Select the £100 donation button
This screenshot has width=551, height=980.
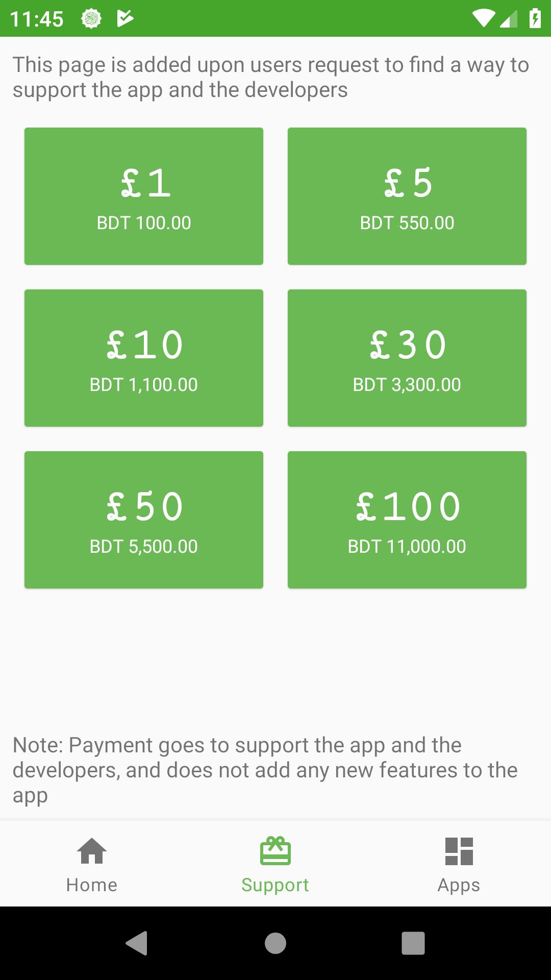pyautogui.click(x=407, y=520)
